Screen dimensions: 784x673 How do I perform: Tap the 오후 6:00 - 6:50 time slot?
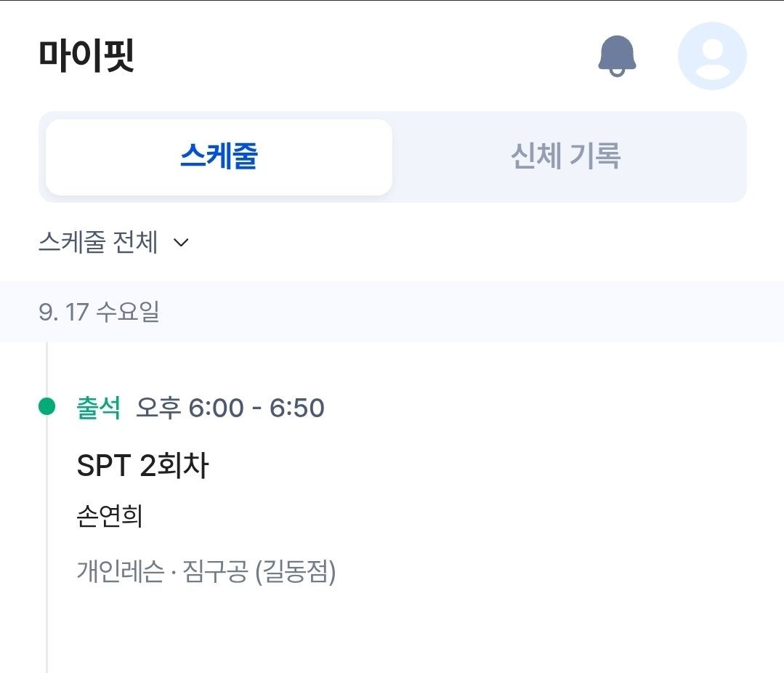[230, 408]
